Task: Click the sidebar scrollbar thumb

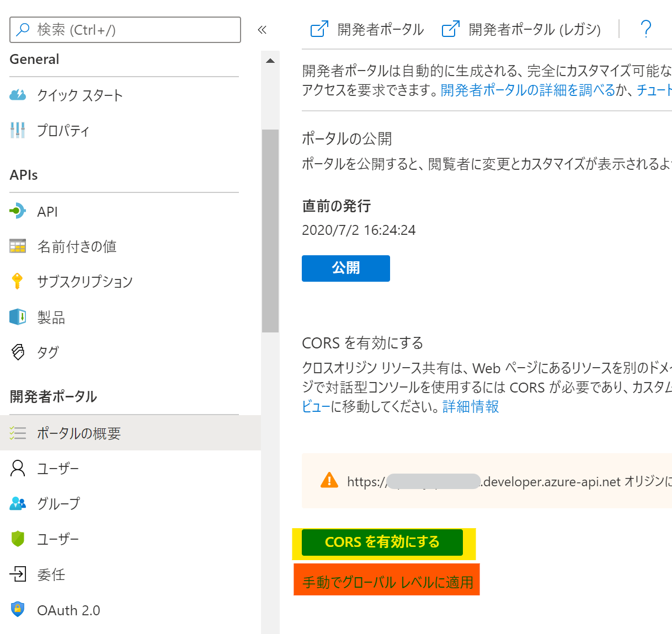Action: coord(270,231)
